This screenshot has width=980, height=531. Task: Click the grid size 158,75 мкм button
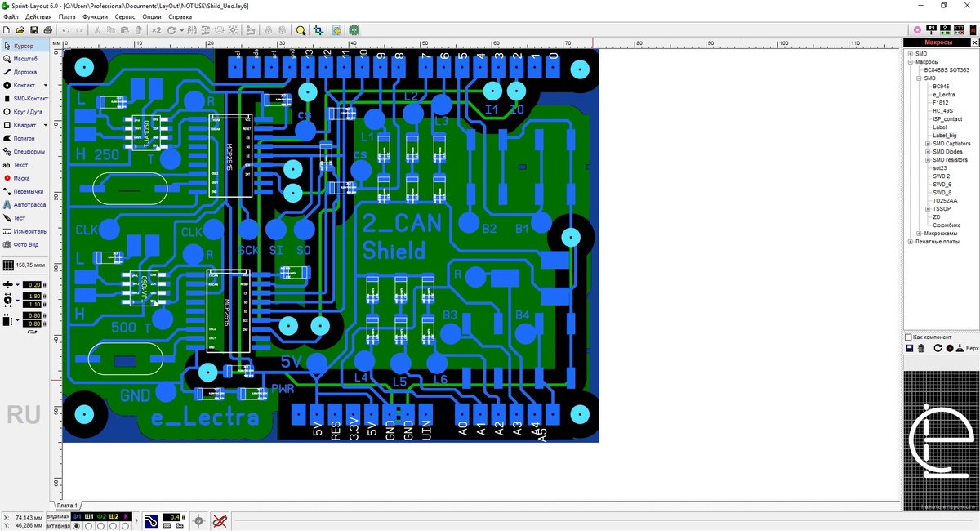coord(24,265)
